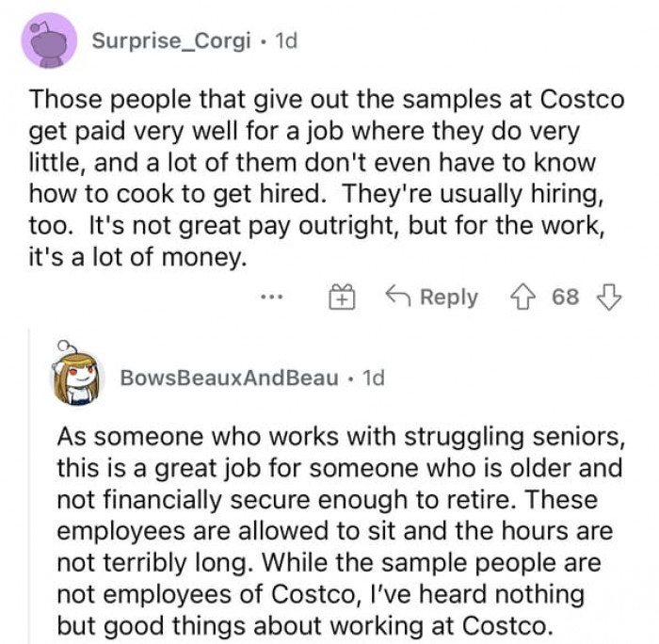Downvote the Surprise_Corgi comment

point(610,298)
